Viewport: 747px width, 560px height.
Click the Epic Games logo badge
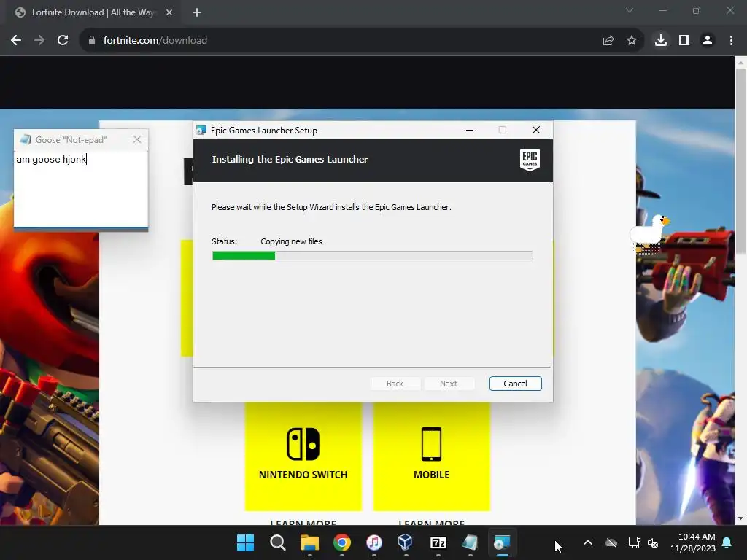[x=530, y=160]
